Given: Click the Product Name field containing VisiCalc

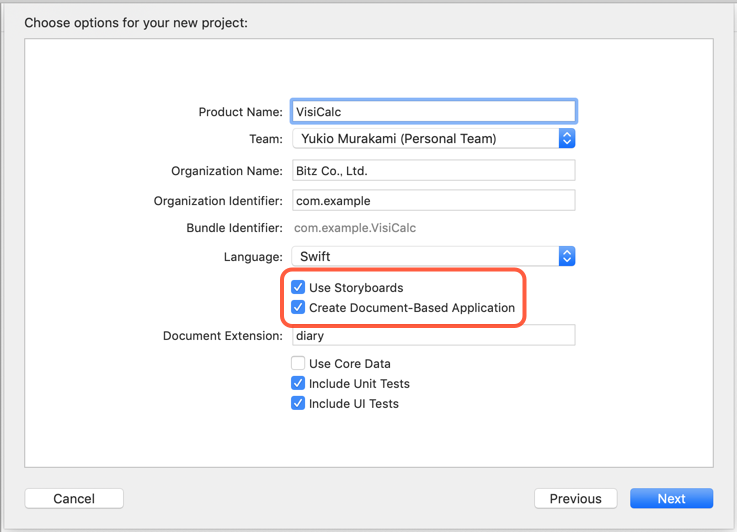Looking at the screenshot, I should (433, 112).
